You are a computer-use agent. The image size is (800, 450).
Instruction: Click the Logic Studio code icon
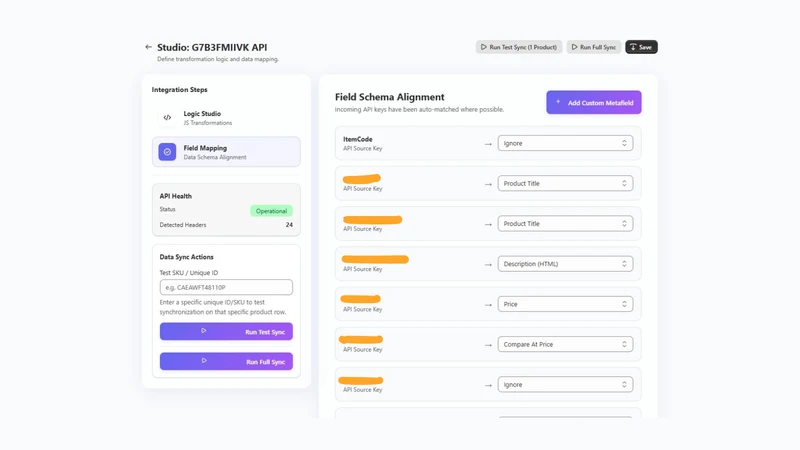167,117
